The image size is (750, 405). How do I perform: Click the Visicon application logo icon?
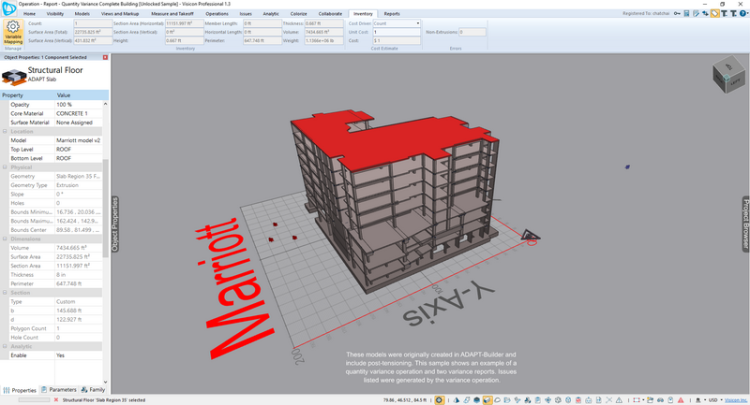[9, 6]
